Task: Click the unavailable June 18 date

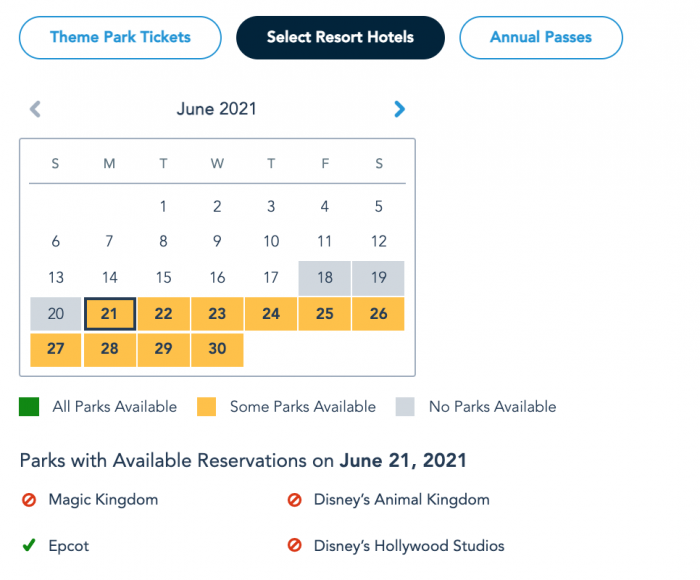Action: (x=324, y=278)
